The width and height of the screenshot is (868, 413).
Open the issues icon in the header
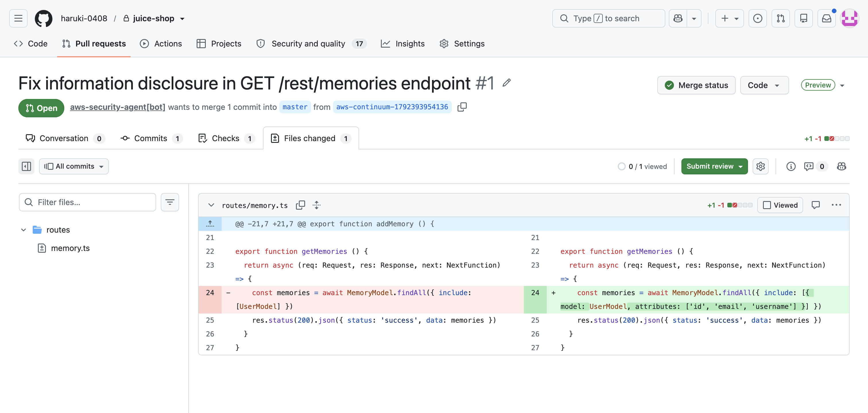click(757, 18)
